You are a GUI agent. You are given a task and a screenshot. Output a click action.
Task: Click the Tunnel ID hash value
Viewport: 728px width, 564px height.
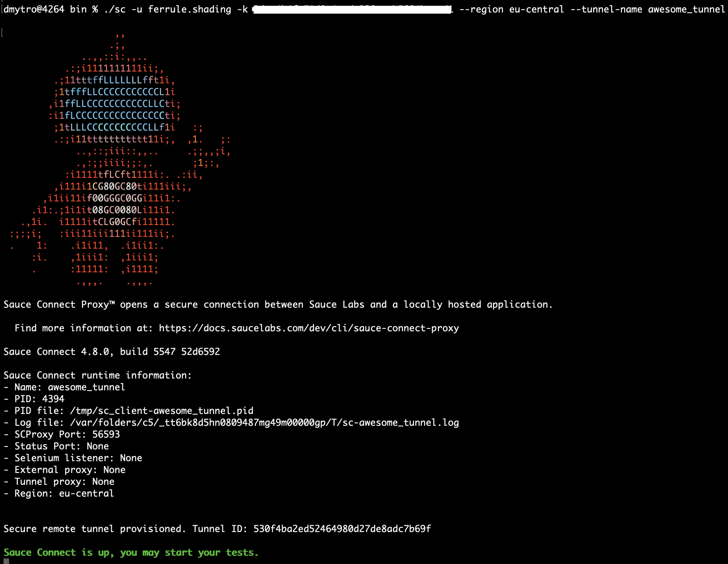pos(342,529)
